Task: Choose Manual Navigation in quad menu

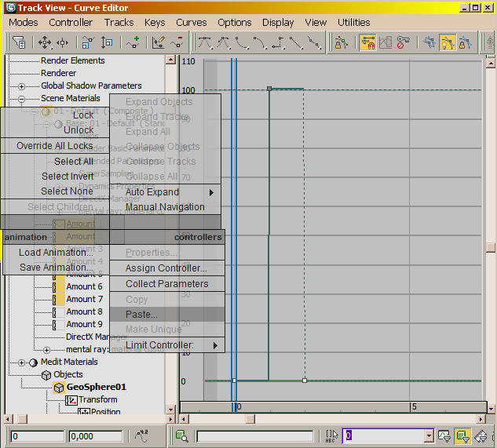Action: coord(165,207)
